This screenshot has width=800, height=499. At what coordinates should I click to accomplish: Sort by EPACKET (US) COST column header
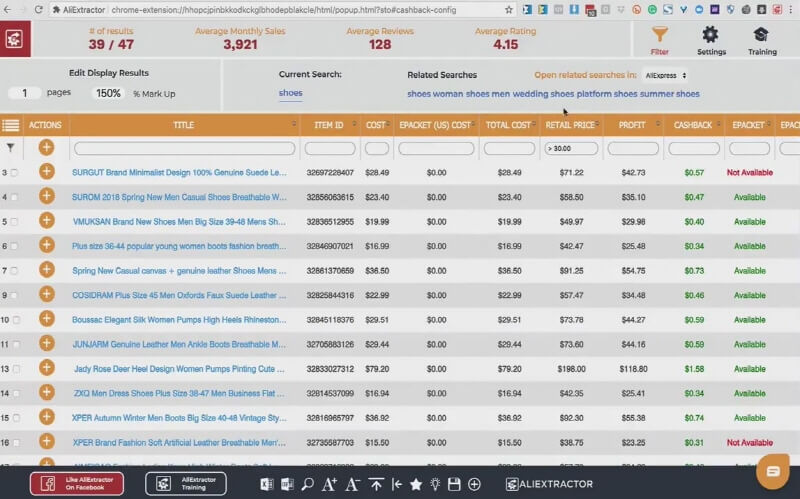coord(435,125)
